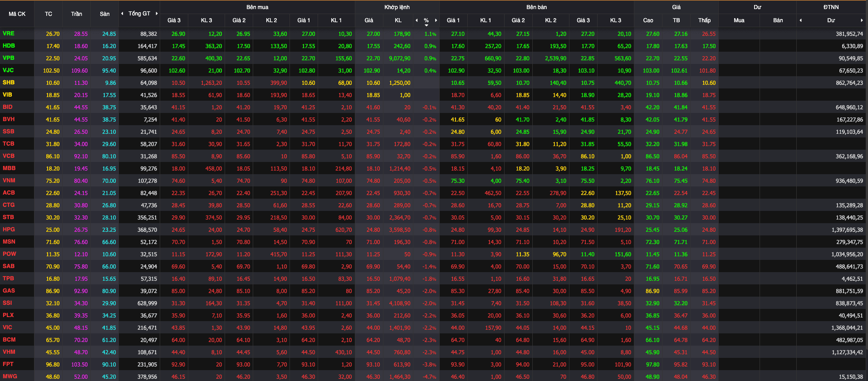Open the VJC stock symbol
The image size is (868, 381).
(8, 70)
